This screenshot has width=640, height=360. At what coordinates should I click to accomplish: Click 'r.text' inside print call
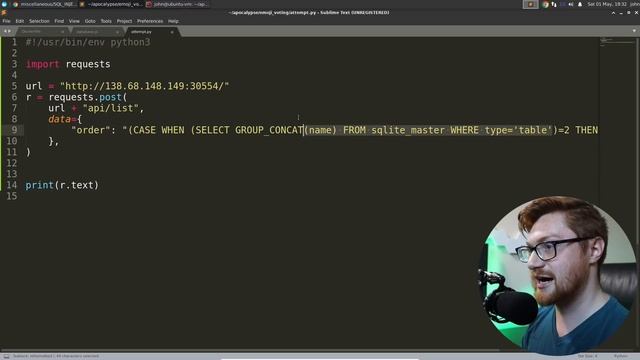[77, 185]
